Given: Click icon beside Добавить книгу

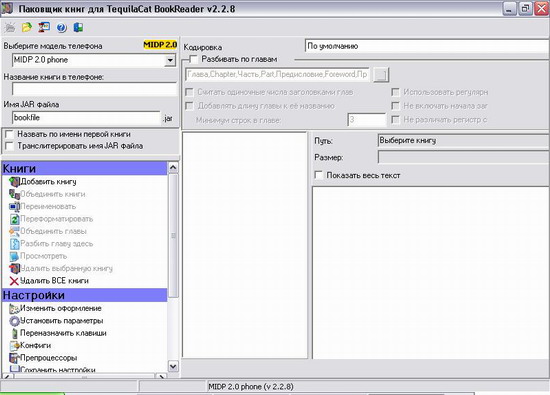Looking at the screenshot, I should tap(14, 182).
